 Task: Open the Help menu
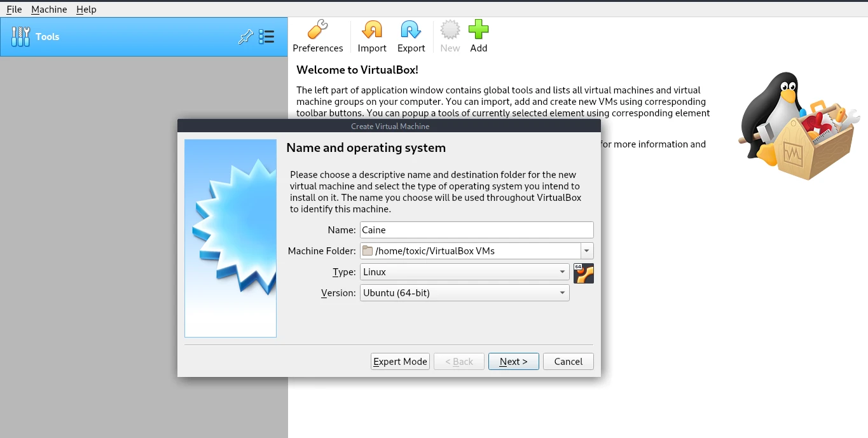coord(86,9)
